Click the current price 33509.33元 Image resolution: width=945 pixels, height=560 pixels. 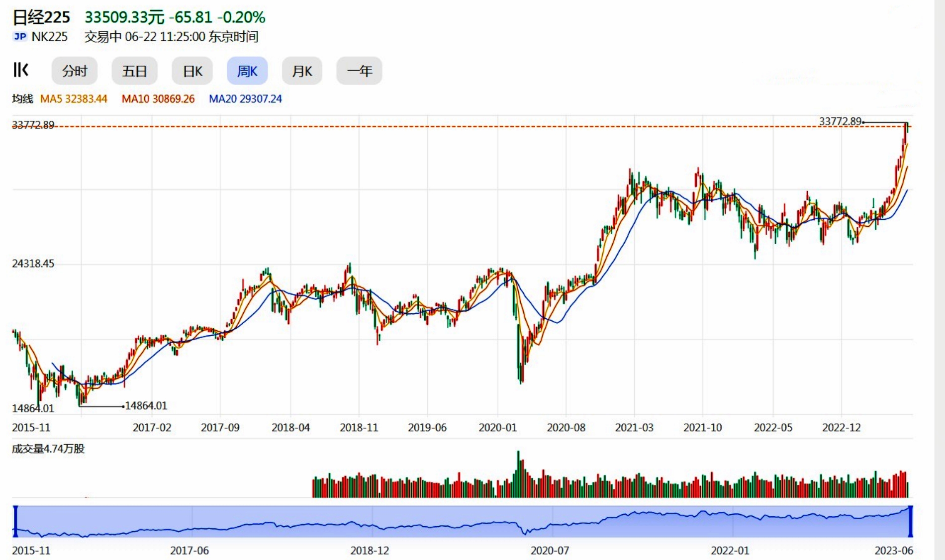(124, 17)
